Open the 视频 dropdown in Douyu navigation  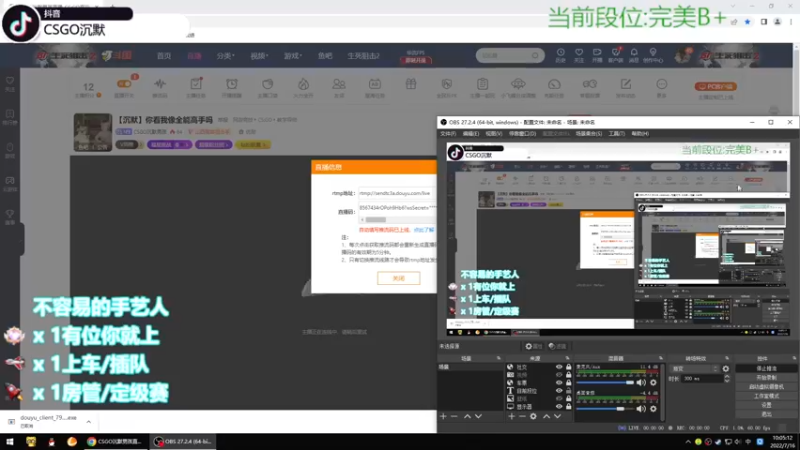[259, 56]
